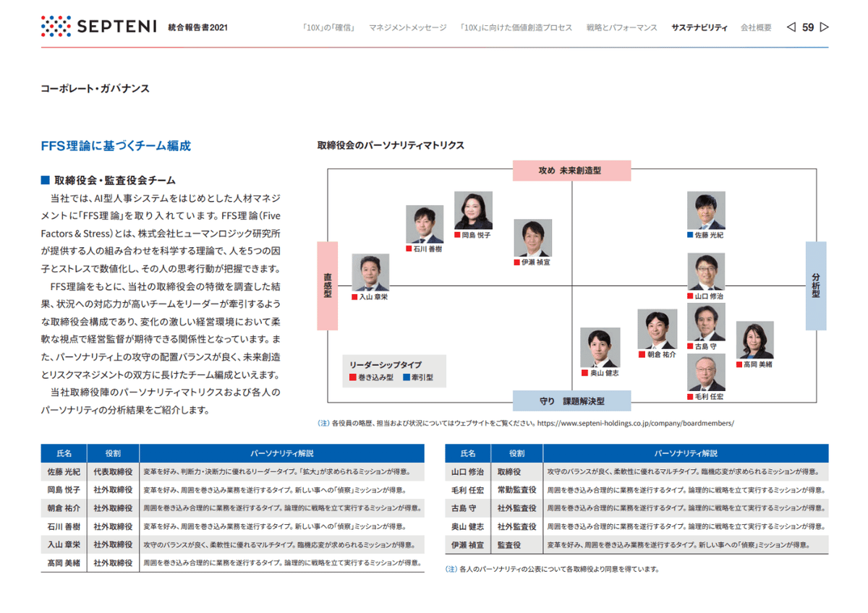868x613 pixels.
Task: Click table cell 朝倉 祐介
Action: coord(64,508)
